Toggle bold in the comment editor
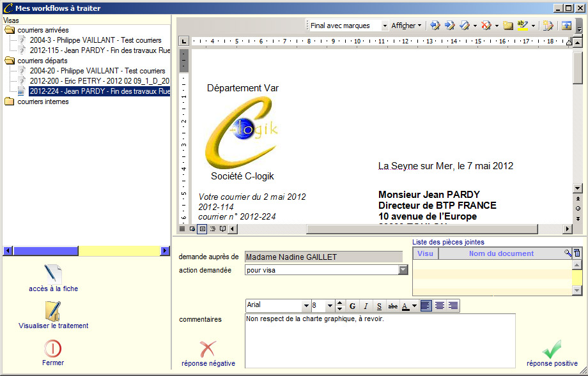 point(352,306)
